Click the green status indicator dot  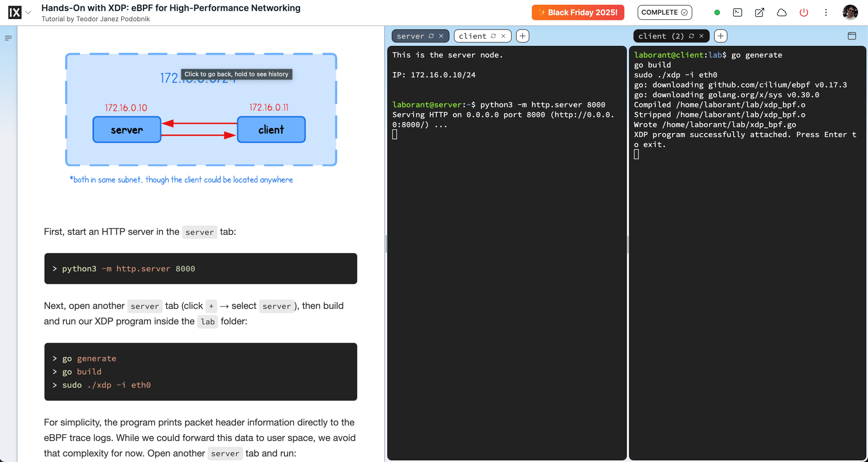717,13
